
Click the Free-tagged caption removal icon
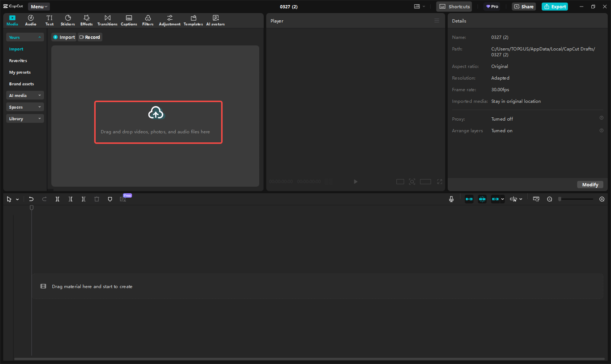(123, 199)
